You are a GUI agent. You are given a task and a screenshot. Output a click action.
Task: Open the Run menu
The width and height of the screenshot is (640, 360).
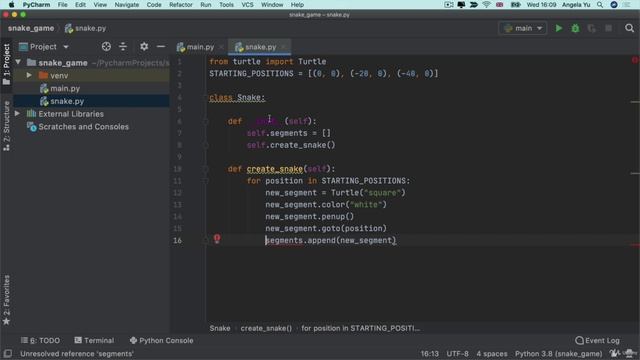(206, 5)
